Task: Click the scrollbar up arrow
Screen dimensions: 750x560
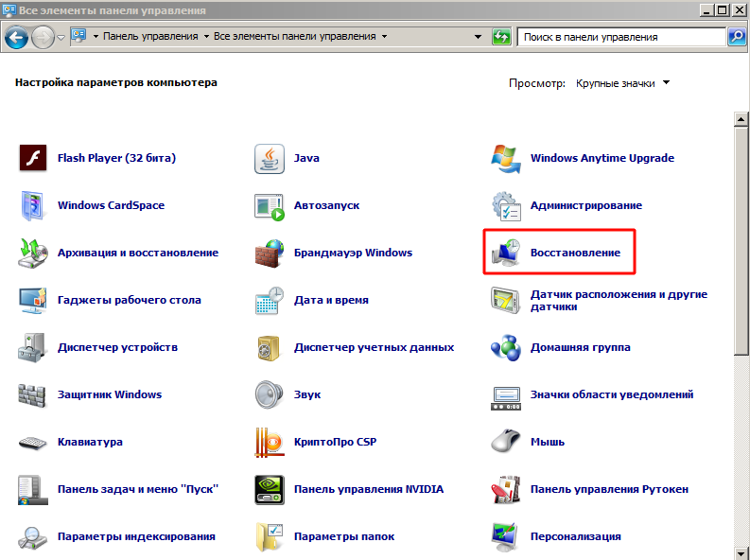Action: (x=741, y=119)
